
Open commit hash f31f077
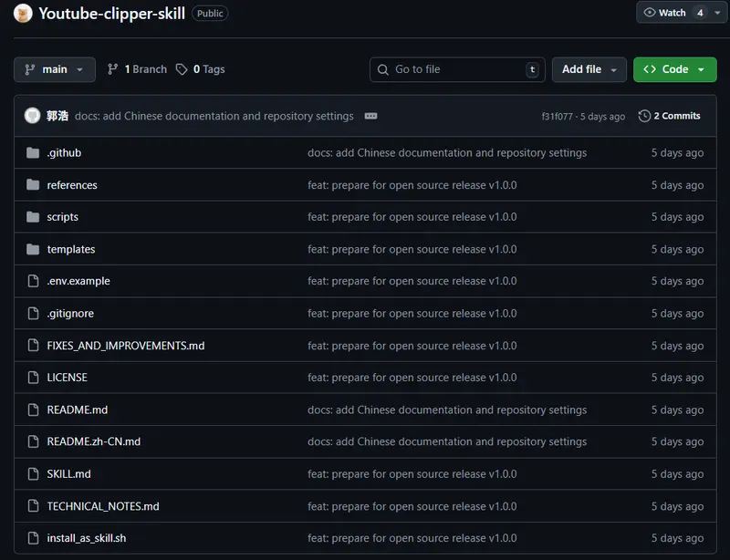557,117
